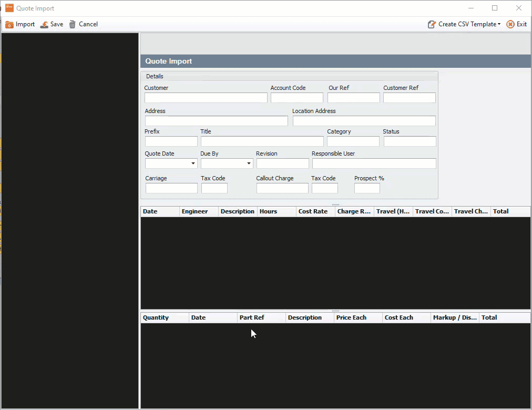Sort by Price Each column header
Image resolution: width=532 pixels, height=410 pixels.
[x=359, y=318]
